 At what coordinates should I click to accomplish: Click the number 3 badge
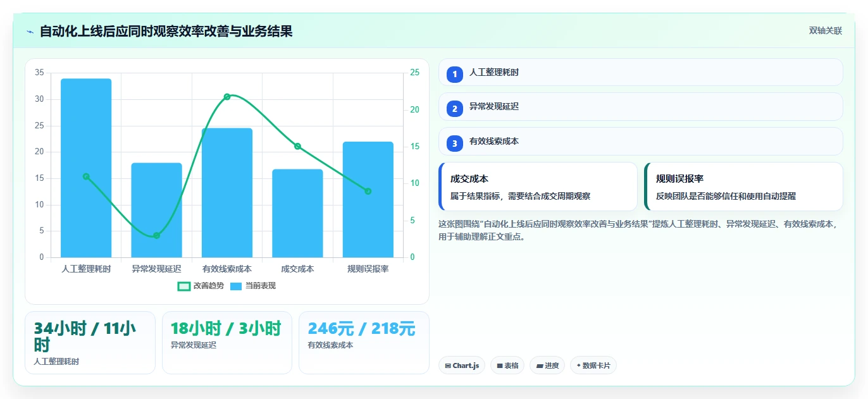pyautogui.click(x=454, y=144)
